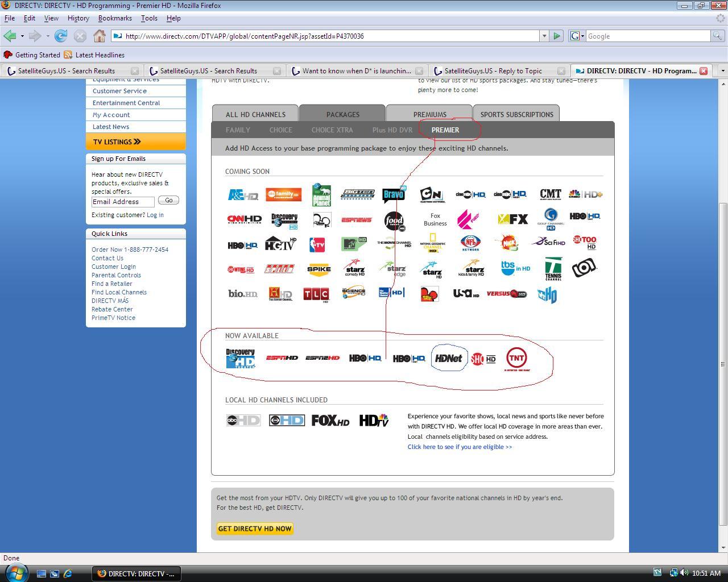Open the Latest Headlines RSS feed bookmark
Image resolution: width=728 pixels, height=582 pixels.
94,55
